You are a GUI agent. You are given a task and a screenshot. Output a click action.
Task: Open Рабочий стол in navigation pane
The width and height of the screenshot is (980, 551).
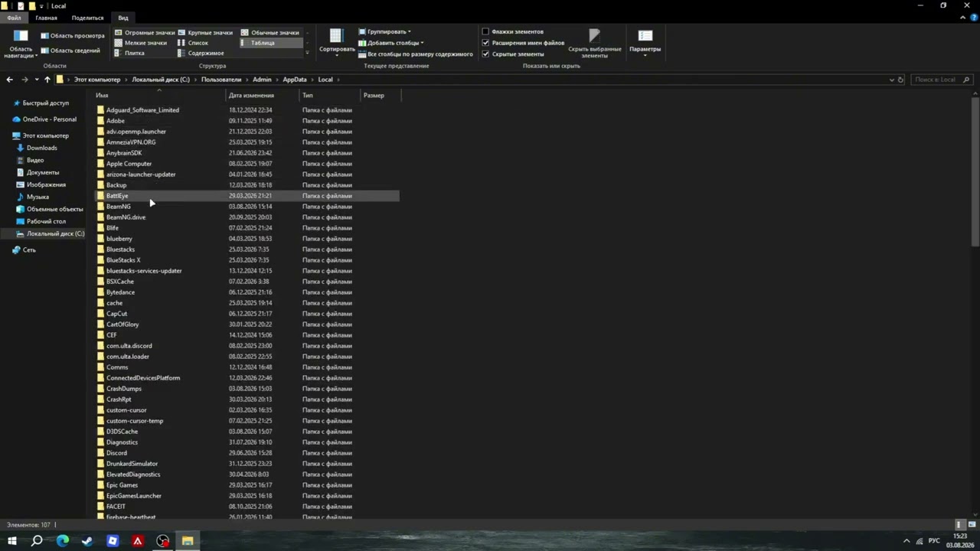coord(46,221)
